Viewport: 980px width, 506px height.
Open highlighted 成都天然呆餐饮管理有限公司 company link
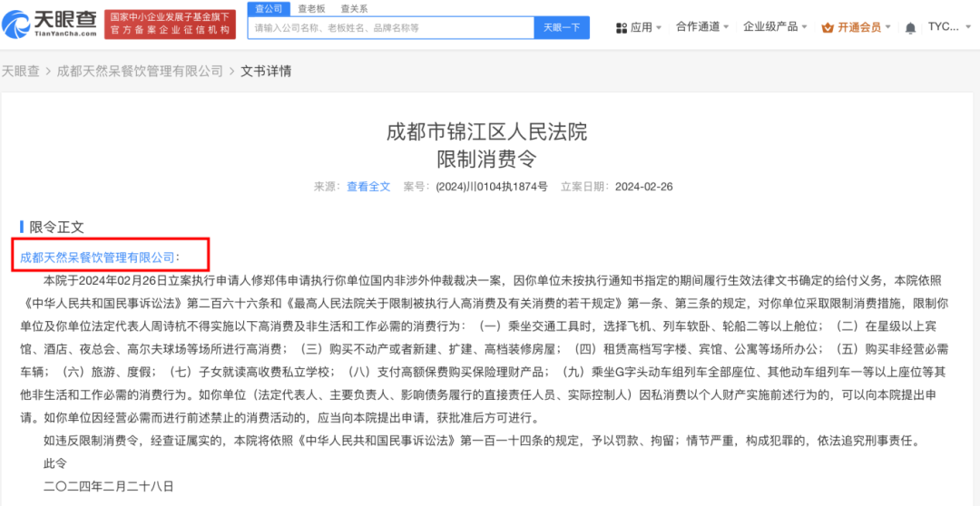tap(97, 258)
